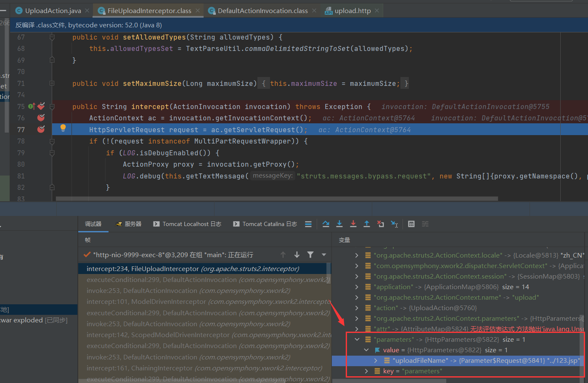Image resolution: width=588 pixels, height=383 pixels.
Task: Toggle the breakpoint on line 75
Action: pos(41,106)
